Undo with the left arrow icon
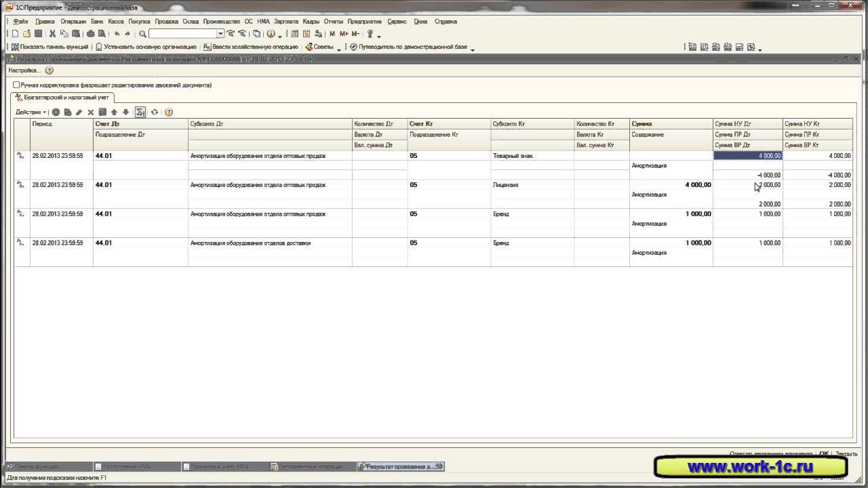This screenshot has height=488, width=868. (117, 34)
